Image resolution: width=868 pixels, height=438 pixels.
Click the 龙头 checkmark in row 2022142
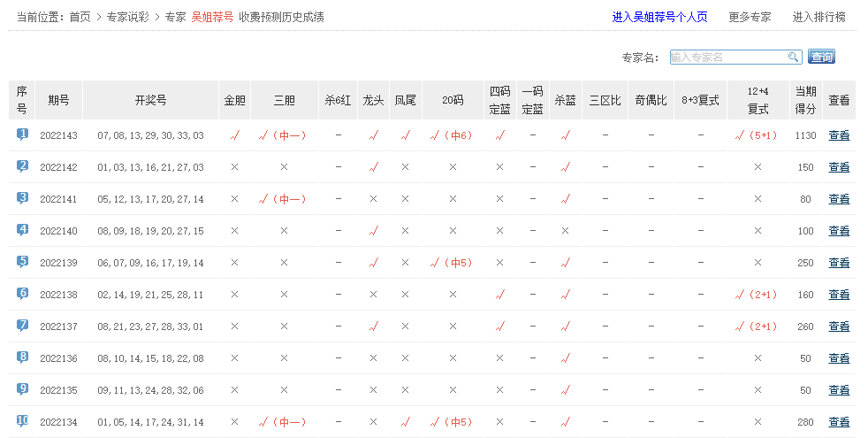[x=373, y=167]
